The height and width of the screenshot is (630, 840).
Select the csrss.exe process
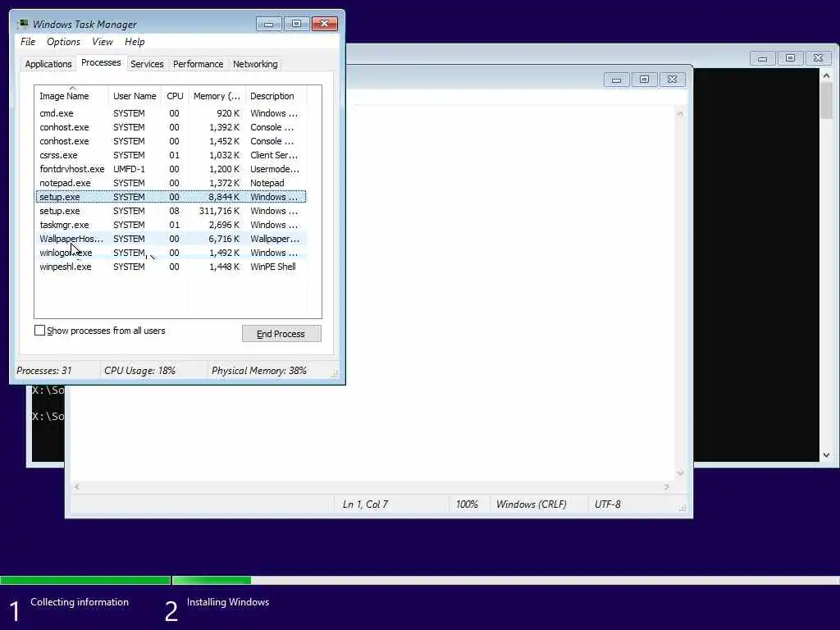click(x=171, y=155)
